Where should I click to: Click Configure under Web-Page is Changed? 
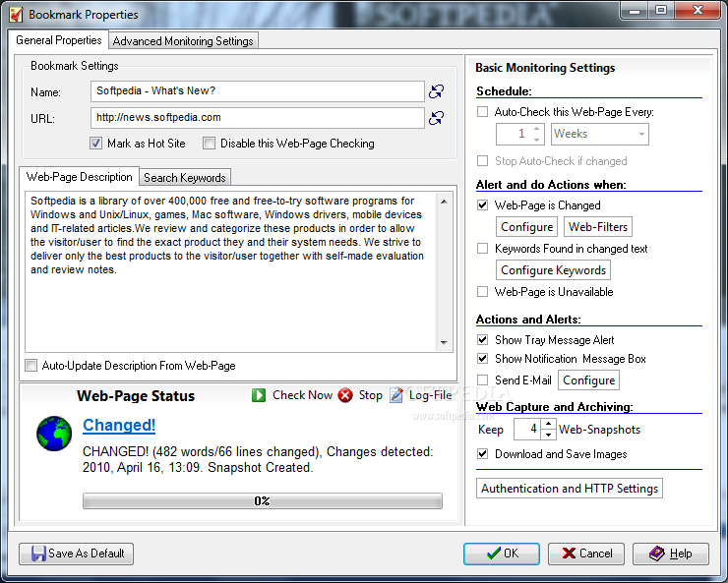(526, 227)
